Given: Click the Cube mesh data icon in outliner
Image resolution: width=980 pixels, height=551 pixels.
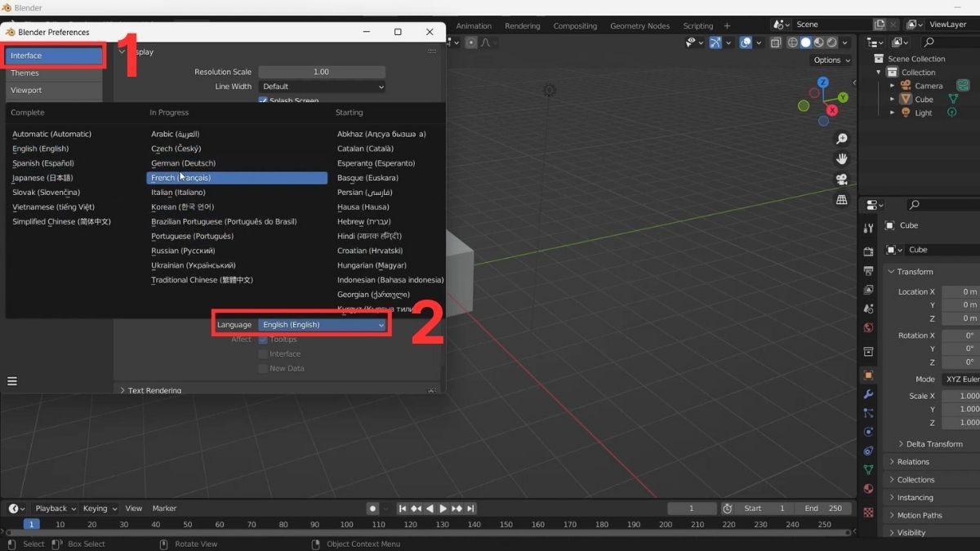Looking at the screenshot, I should 952,100.
